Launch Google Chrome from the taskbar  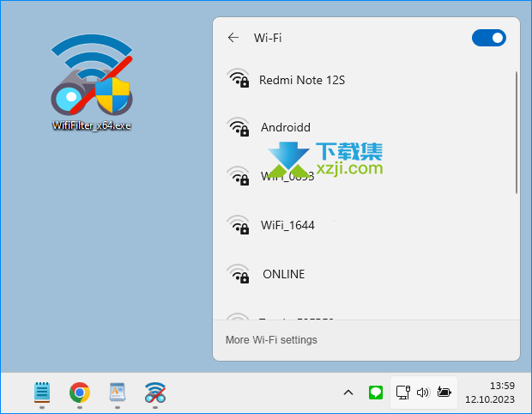[80, 393]
